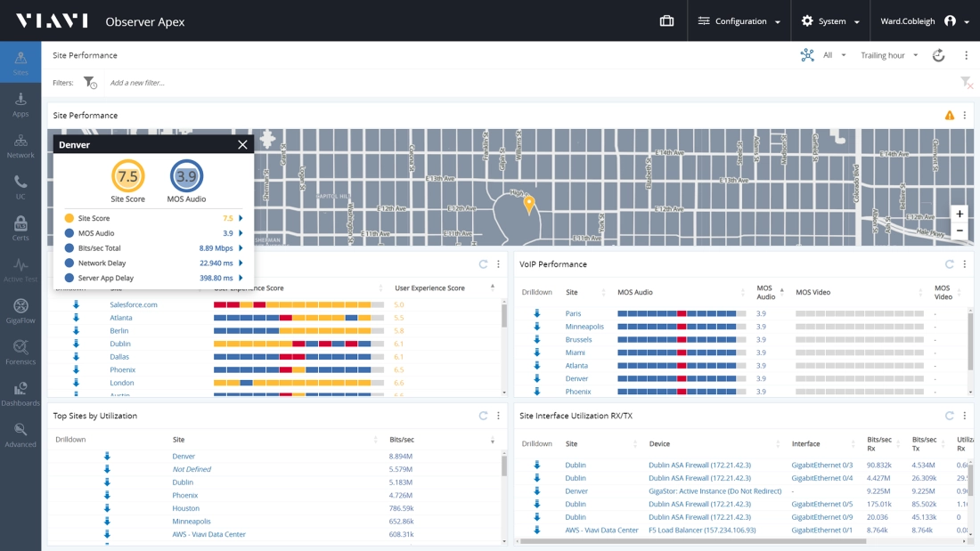
Task: Open Forensics in the sidebar
Action: click(x=20, y=352)
